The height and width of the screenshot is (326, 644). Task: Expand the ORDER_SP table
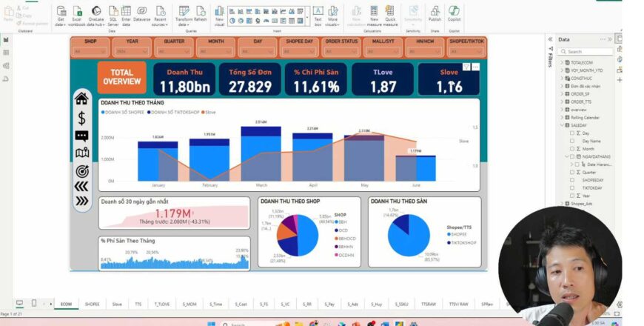(x=562, y=94)
